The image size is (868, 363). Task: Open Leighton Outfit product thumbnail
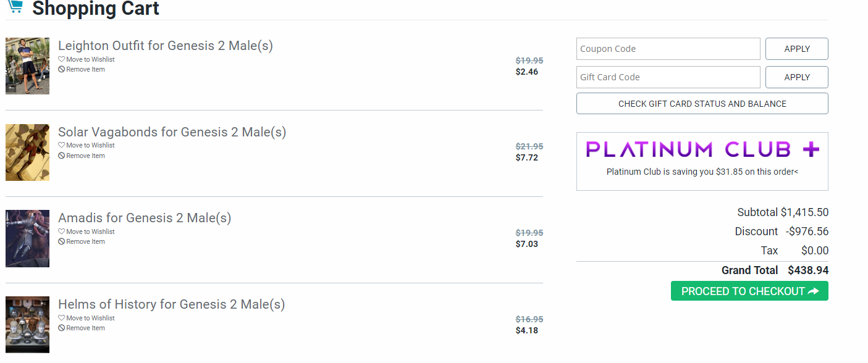tap(27, 66)
